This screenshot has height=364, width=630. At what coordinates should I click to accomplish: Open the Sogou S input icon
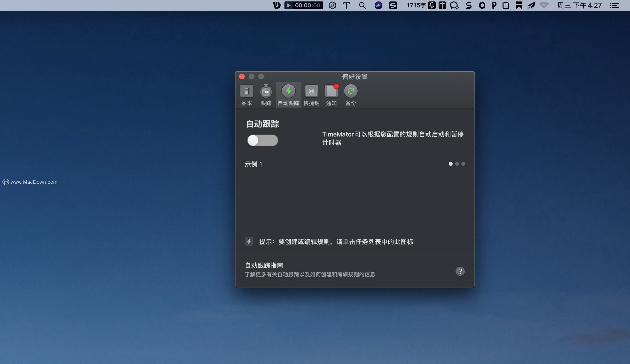pyautogui.click(x=393, y=5)
